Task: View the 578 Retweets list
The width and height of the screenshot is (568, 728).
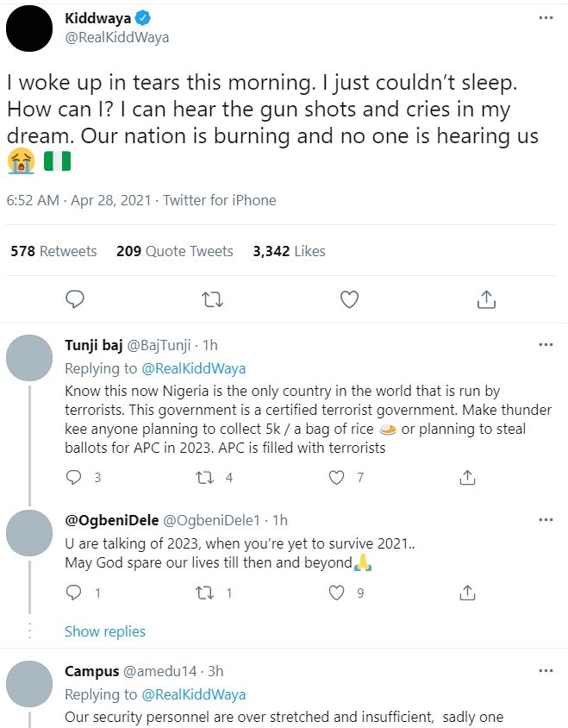Action: coord(53,251)
